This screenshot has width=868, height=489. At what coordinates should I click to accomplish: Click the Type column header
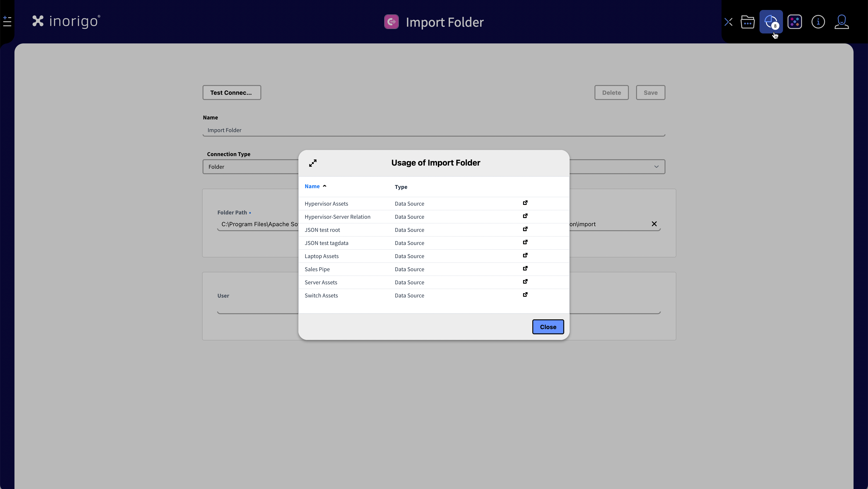[401, 187]
